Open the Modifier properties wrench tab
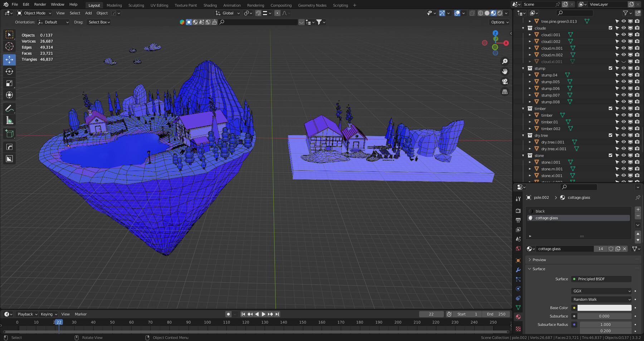644x341 pixels. (x=518, y=270)
